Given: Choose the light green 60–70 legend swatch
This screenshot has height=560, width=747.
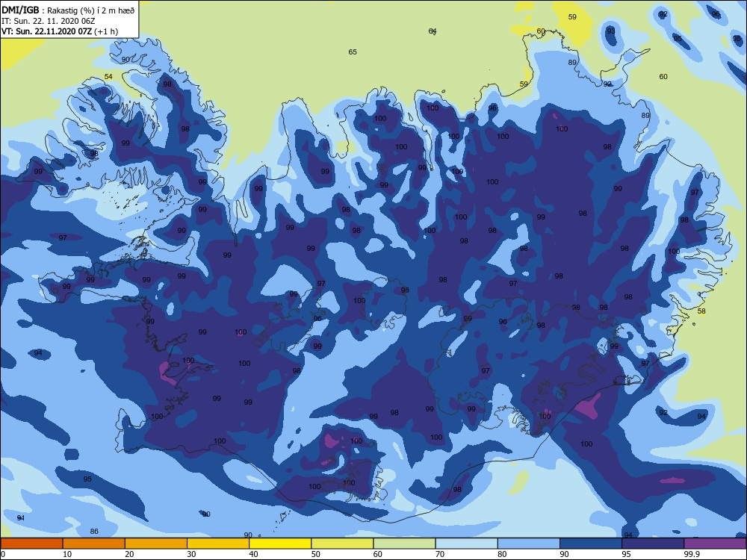Looking at the screenshot, I should [x=404, y=544].
